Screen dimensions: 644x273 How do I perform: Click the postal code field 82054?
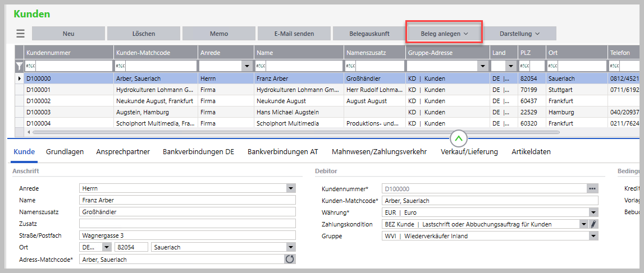[131, 247]
